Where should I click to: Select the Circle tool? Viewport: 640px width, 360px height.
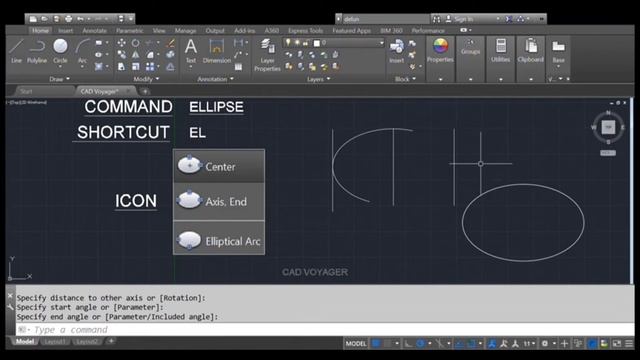pyautogui.click(x=60, y=51)
